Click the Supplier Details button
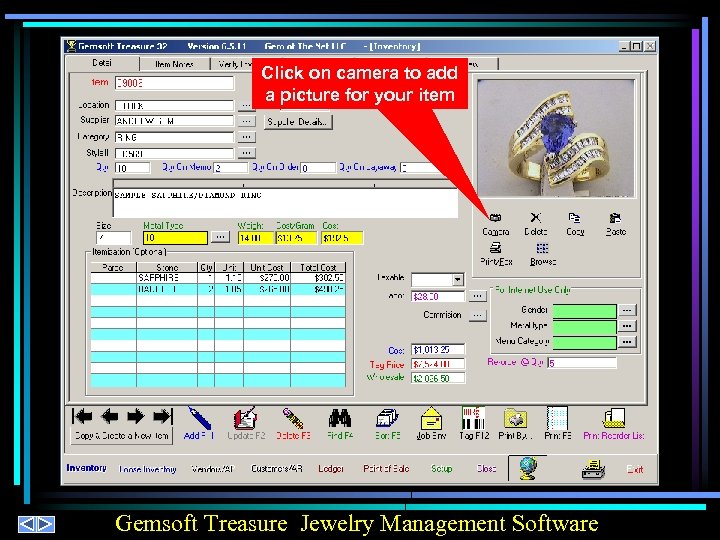 pyautogui.click(x=298, y=122)
